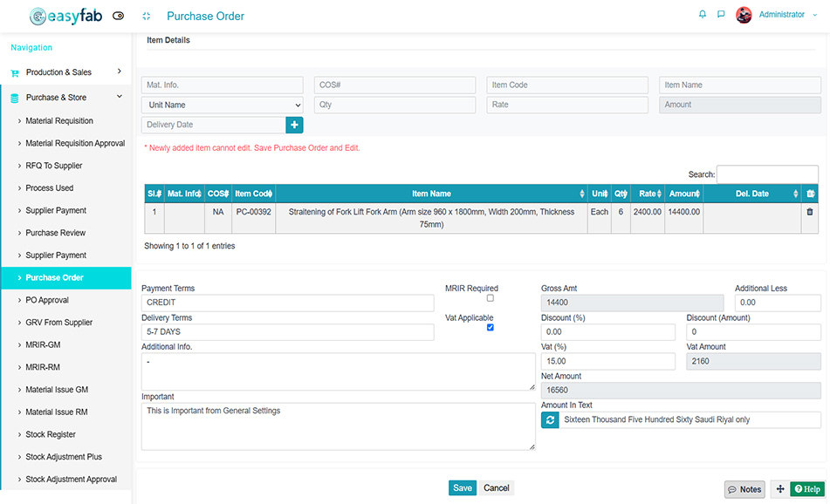Refresh the Amount In Text value
Viewport: 830px width, 504px height.
[550, 419]
